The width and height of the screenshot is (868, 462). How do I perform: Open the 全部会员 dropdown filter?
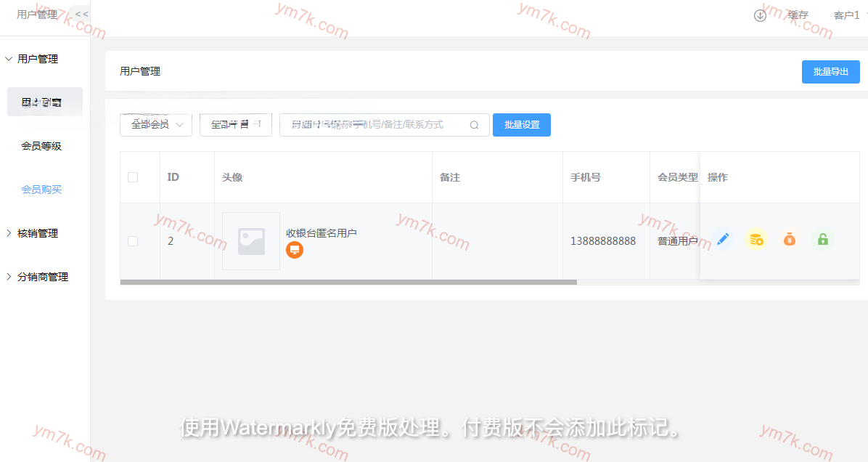coord(156,125)
